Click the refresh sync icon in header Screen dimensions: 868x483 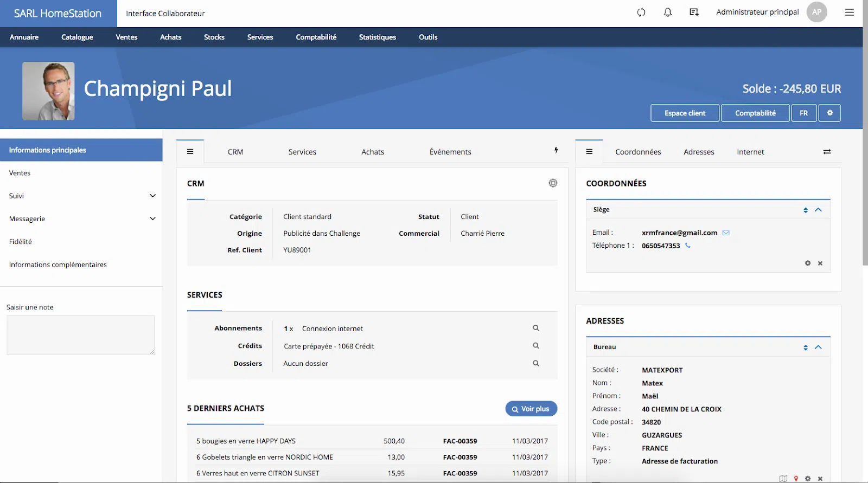(x=641, y=12)
